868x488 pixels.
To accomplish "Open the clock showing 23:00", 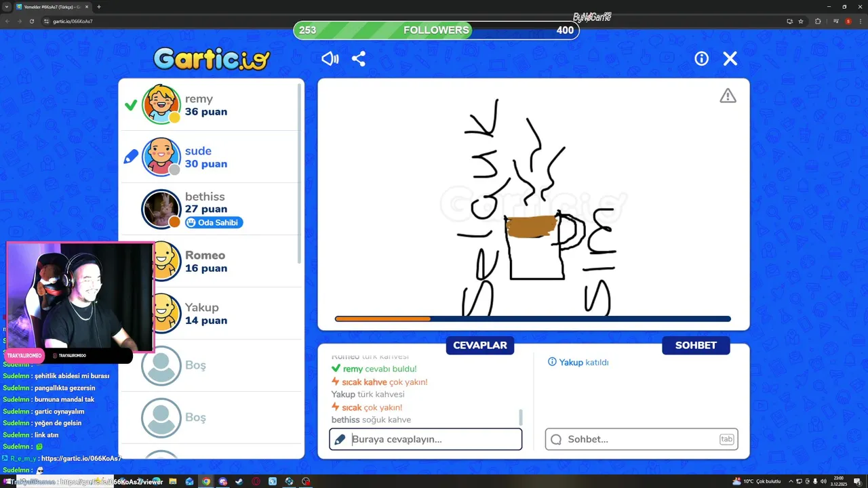I will click(839, 481).
